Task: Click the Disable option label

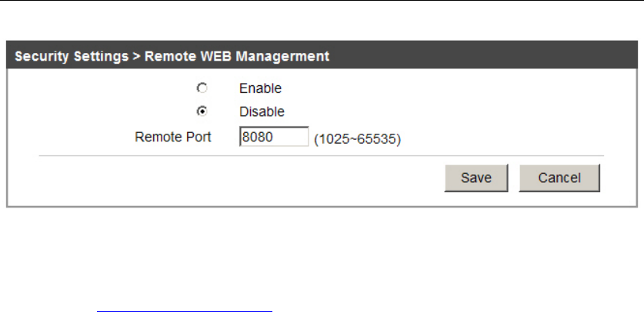Action: [262, 111]
